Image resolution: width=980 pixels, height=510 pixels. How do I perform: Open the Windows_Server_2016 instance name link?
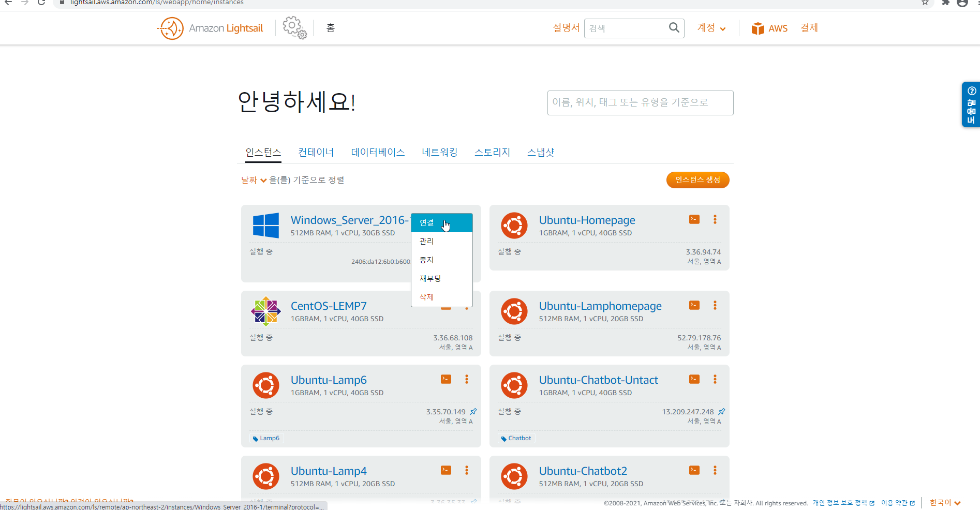(350, 220)
